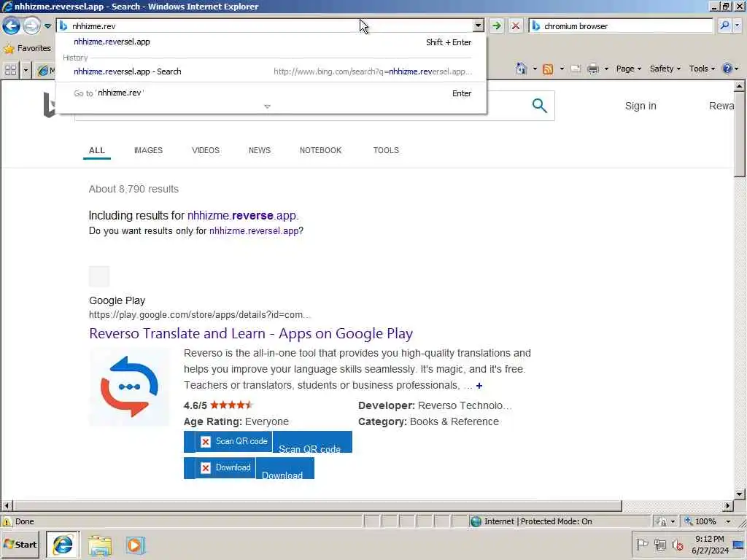The height and width of the screenshot is (560, 747).
Task: Click the RSS feeds icon
Action: [x=548, y=69]
